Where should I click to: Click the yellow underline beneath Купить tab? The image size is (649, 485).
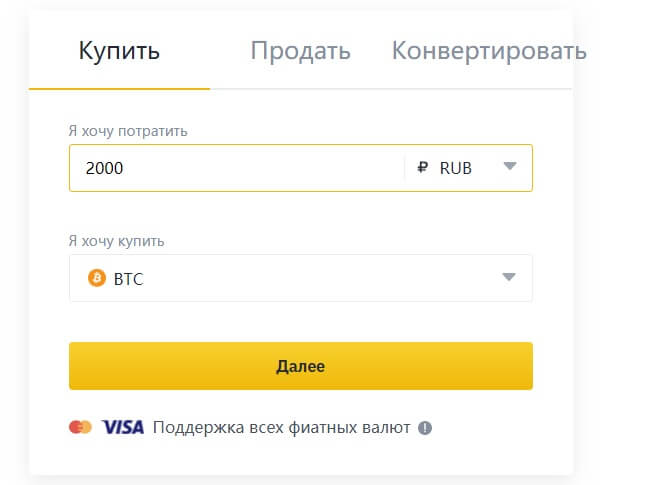click(120, 89)
